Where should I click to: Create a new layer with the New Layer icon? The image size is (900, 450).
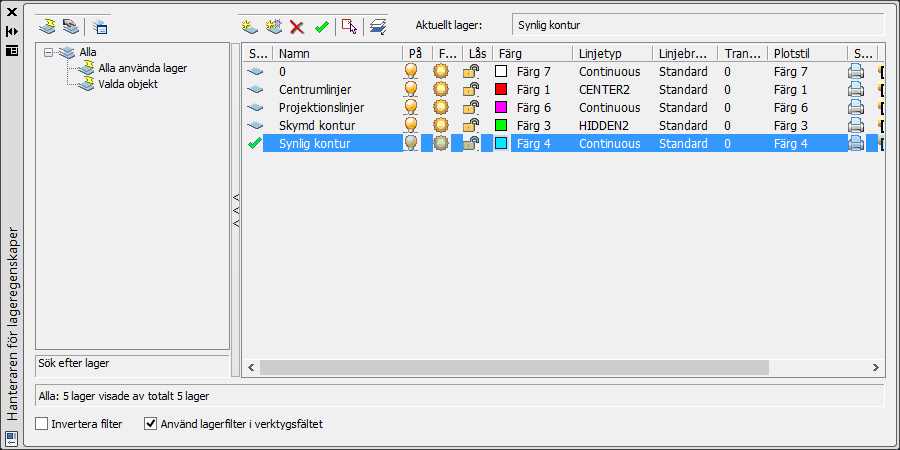[x=249, y=26]
